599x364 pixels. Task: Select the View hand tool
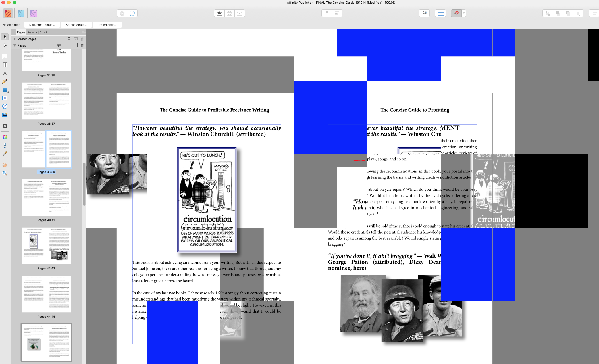tap(5, 165)
